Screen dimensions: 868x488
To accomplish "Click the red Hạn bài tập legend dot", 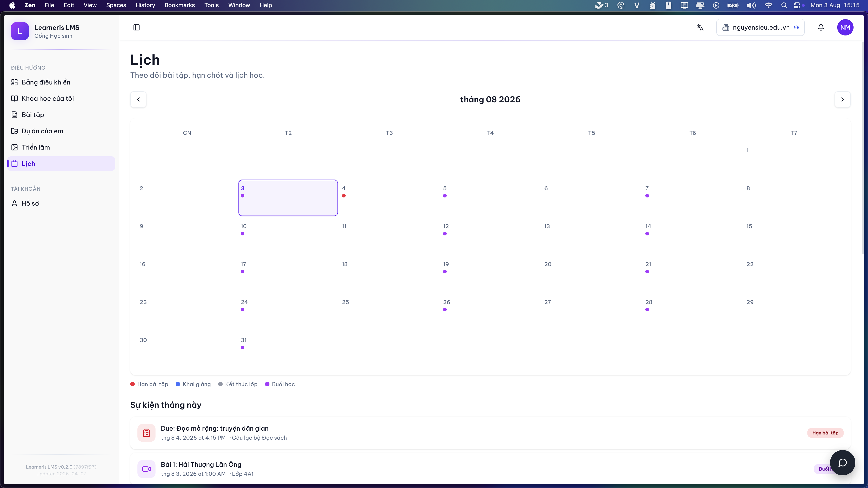I will point(132,384).
